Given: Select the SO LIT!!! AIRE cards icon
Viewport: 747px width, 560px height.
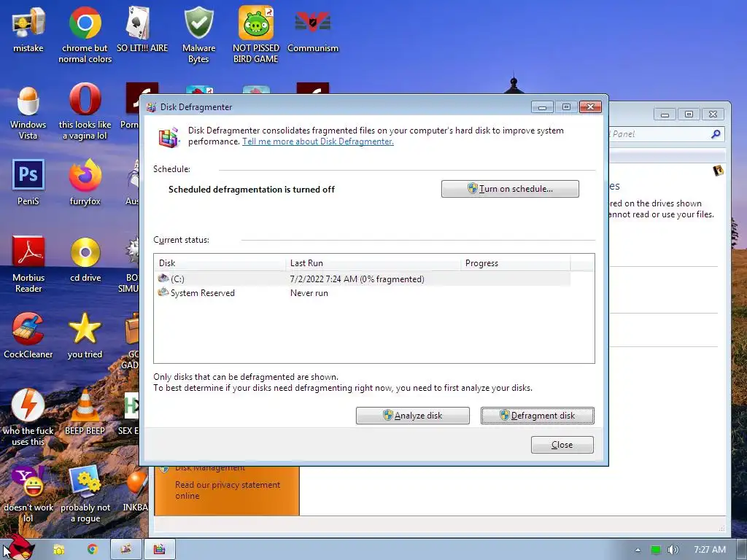Looking at the screenshot, I should tap(142, 29).
